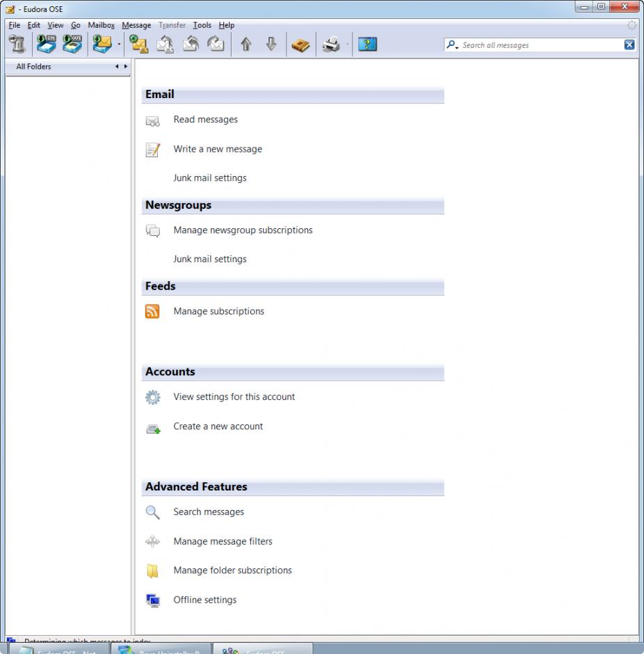
Task: Open the Tools menu
Action: tap(202, 25)
